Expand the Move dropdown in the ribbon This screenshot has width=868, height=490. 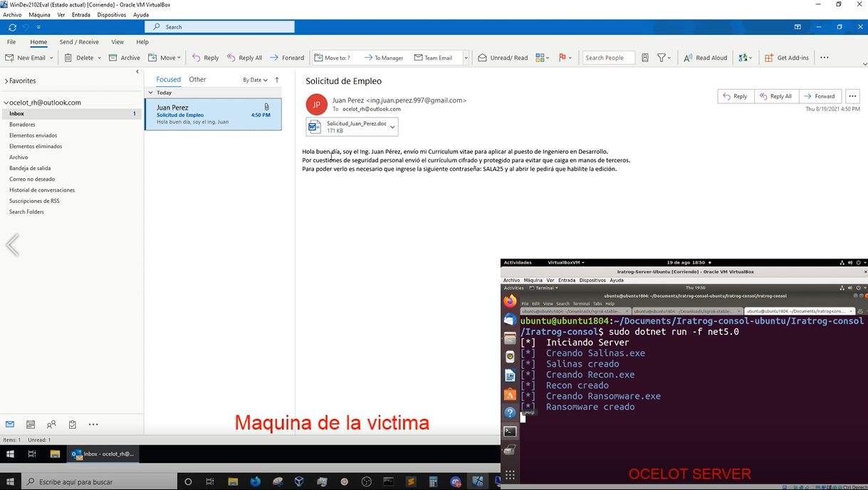click(179, 58)
